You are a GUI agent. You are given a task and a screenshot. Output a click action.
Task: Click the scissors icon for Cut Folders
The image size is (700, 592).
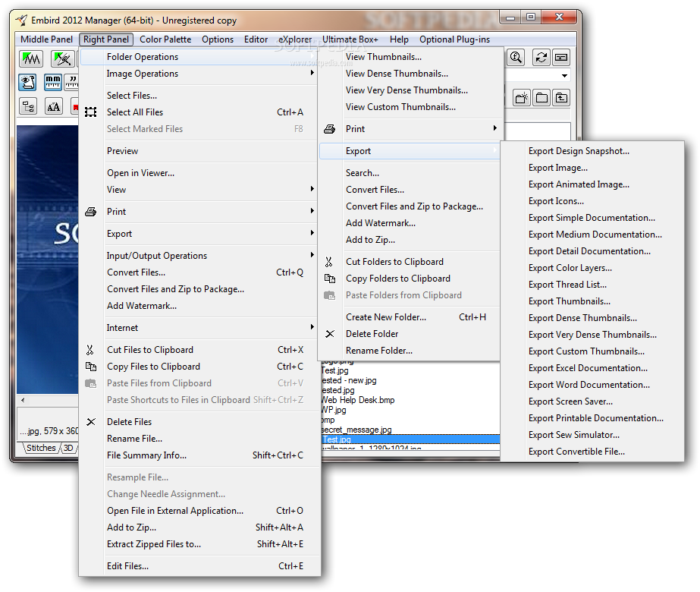[329, 262]
